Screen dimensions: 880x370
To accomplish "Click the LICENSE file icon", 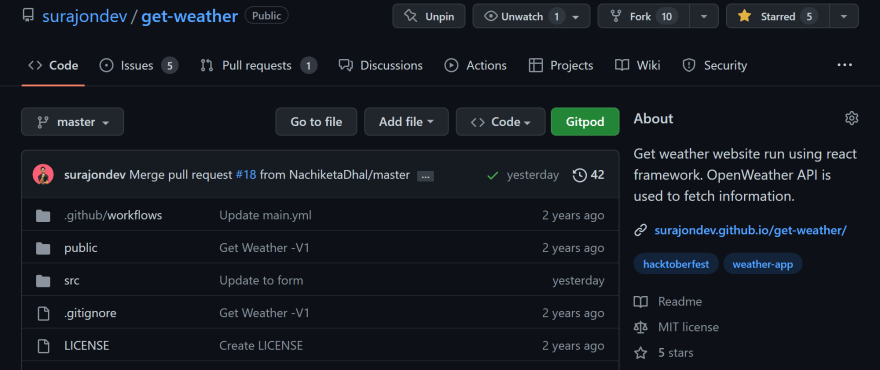I will pyautogui.click(x=43, y=346).
